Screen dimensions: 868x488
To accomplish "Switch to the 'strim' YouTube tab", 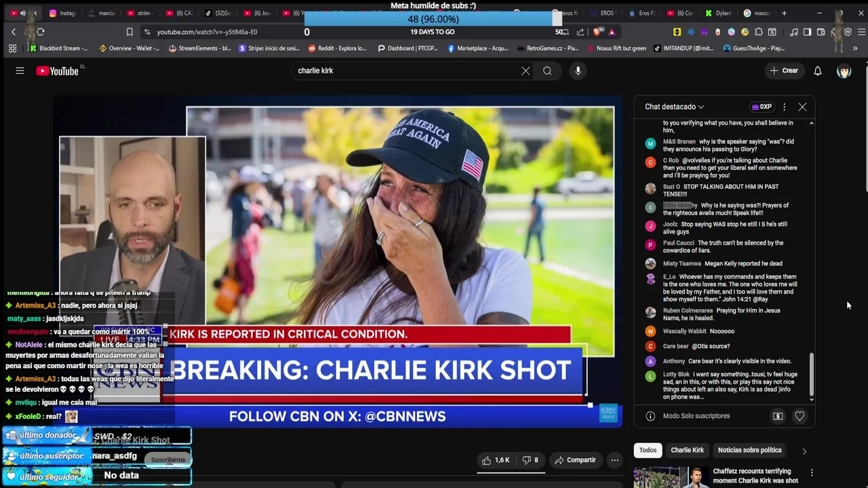I will [141, 13].
